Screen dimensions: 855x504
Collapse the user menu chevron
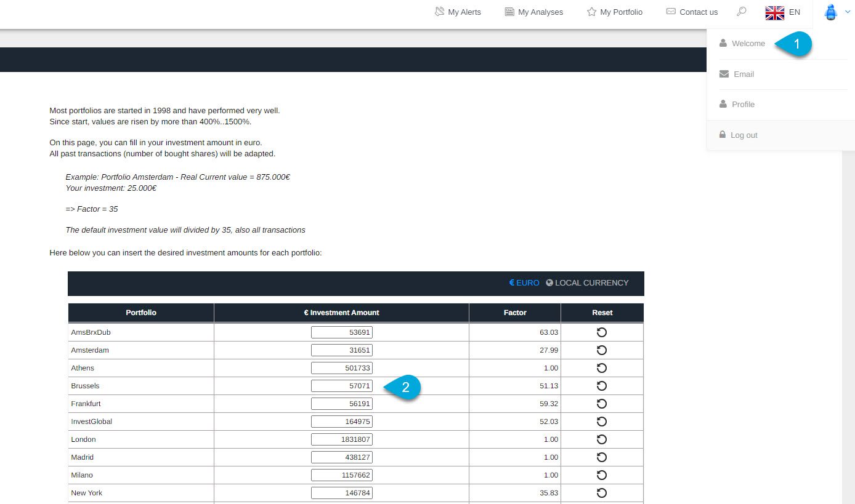click(848, 12)
